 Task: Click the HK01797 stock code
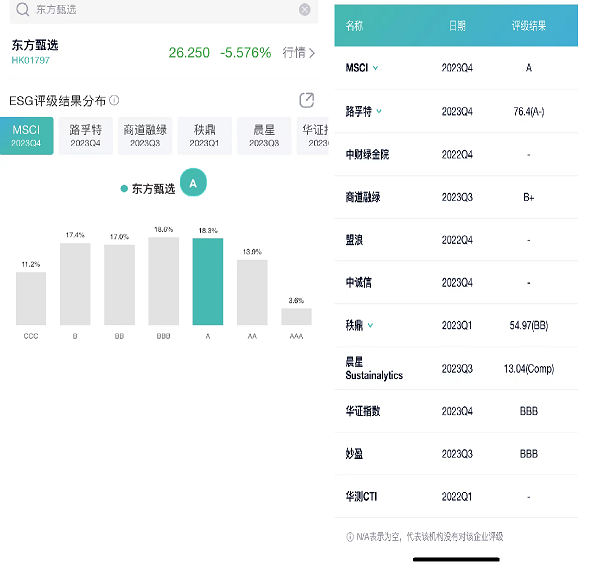coord(31,60)
